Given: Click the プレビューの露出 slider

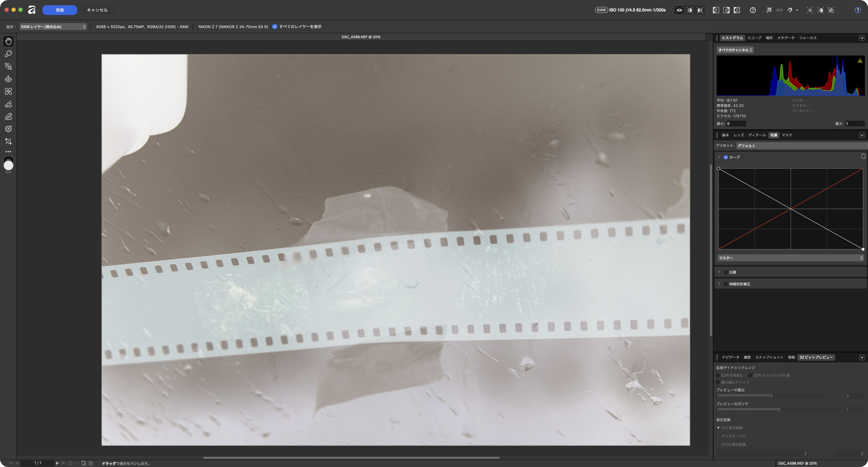Looking at the screenshot, I should pos(771,396).
